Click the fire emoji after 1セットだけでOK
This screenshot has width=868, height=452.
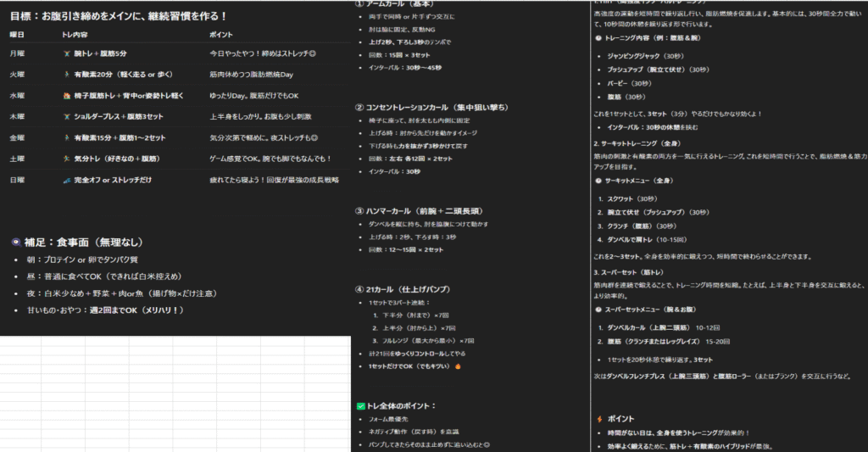[458, 366]
